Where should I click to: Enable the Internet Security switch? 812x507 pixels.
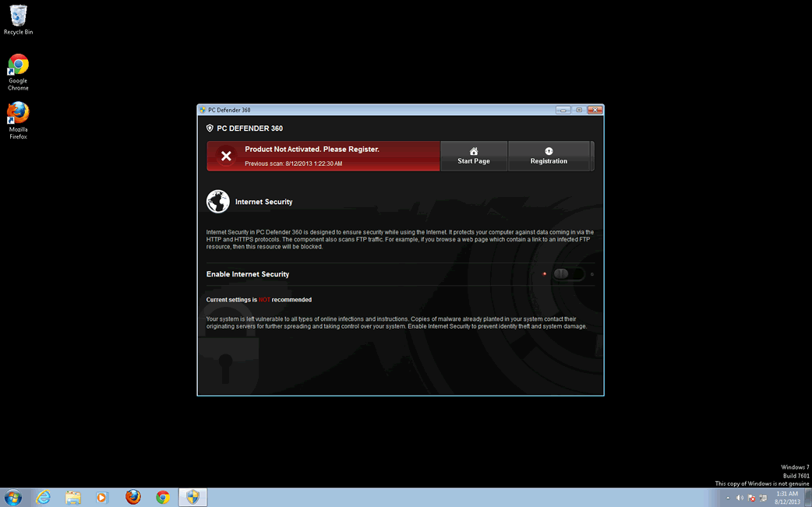[569, 273]
